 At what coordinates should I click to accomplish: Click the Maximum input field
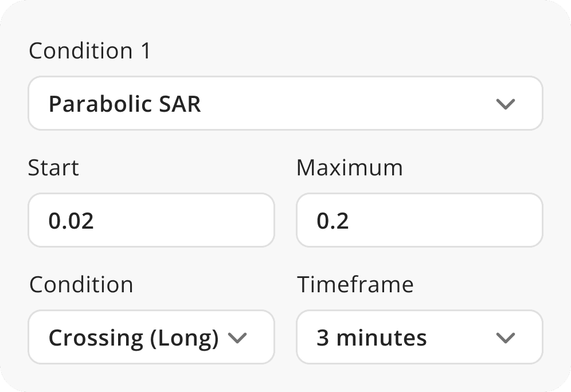(419, 221)
